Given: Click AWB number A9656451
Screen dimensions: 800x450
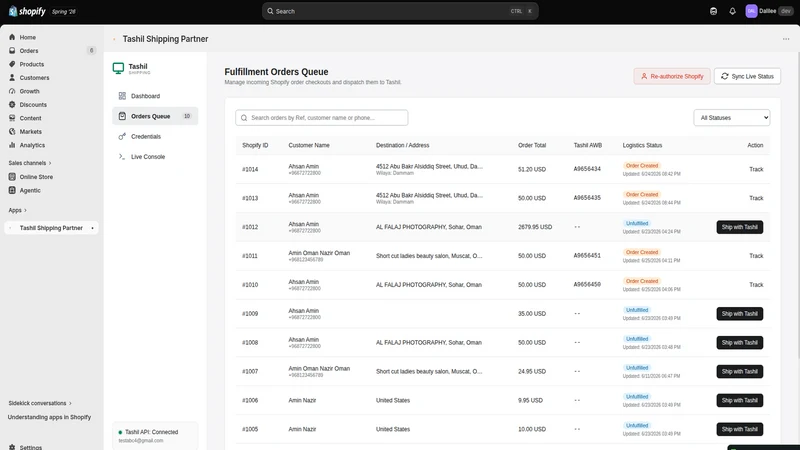Looking at the screenshot, I should (x=587, y=256).
